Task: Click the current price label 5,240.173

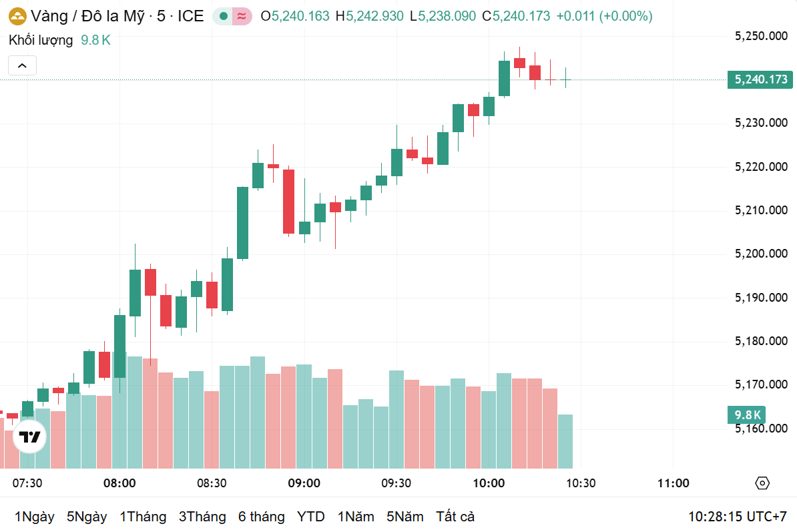Action: [760, 80]
